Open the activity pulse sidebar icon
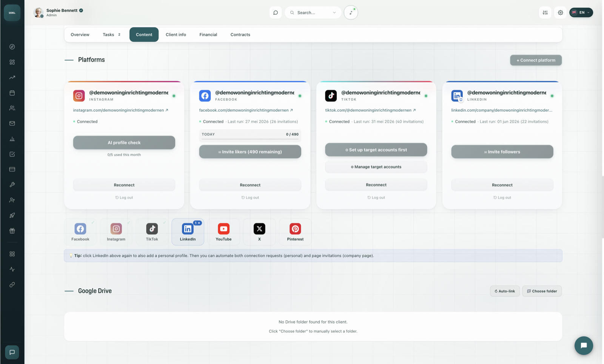This screenshot has height=364, width=604. 12,269
